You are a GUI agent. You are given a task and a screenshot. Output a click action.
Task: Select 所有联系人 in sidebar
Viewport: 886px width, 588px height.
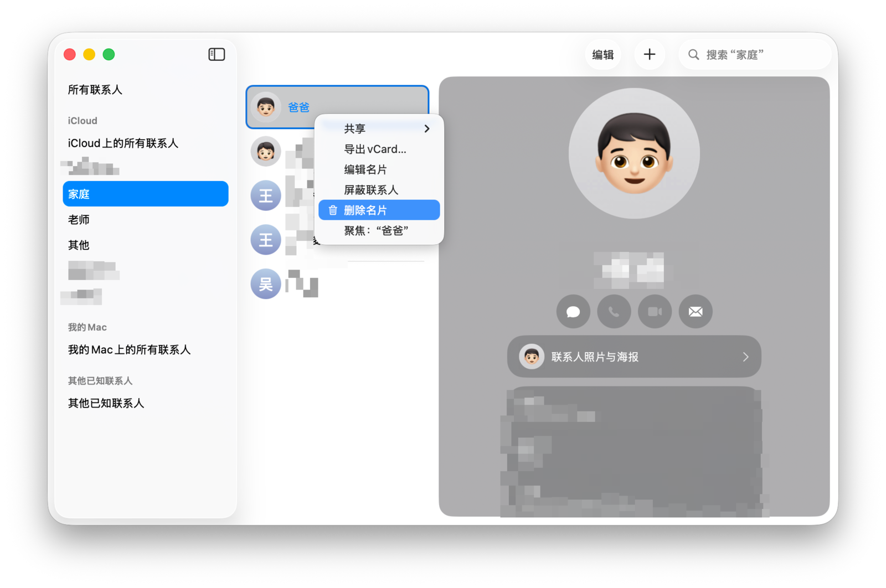[95, 90]
